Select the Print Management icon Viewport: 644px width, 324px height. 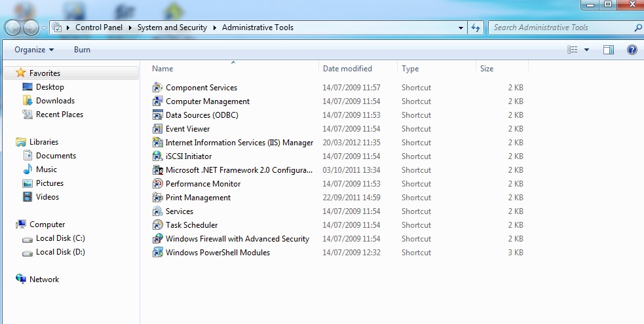[158, 197]
